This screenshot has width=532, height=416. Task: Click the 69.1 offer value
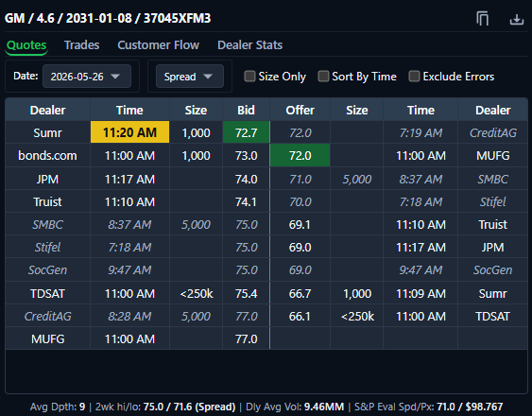[x=300, y=224]
